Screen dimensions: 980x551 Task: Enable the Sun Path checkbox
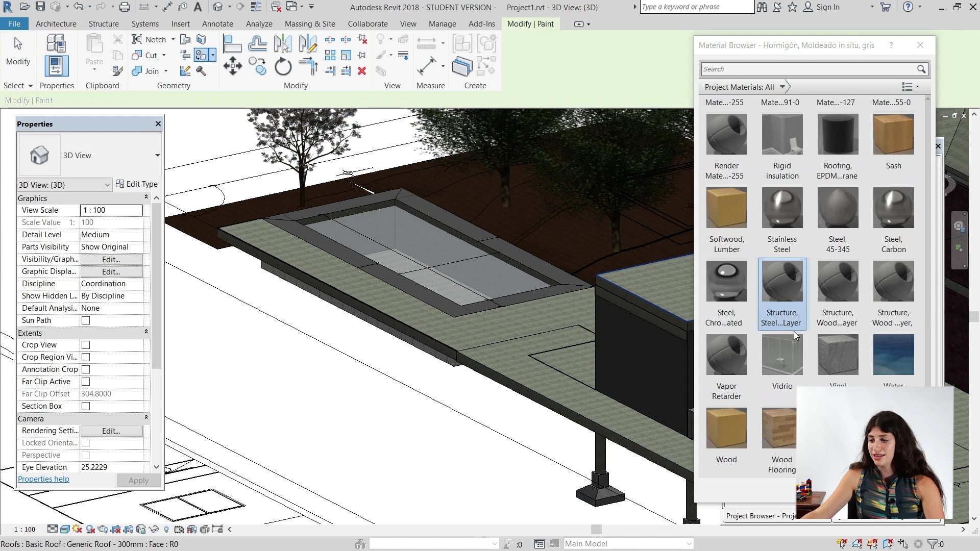pos(85,320)
